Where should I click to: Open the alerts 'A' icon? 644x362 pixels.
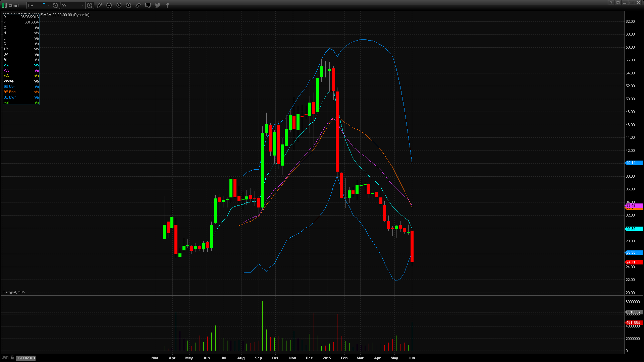[x=128, y=5]
